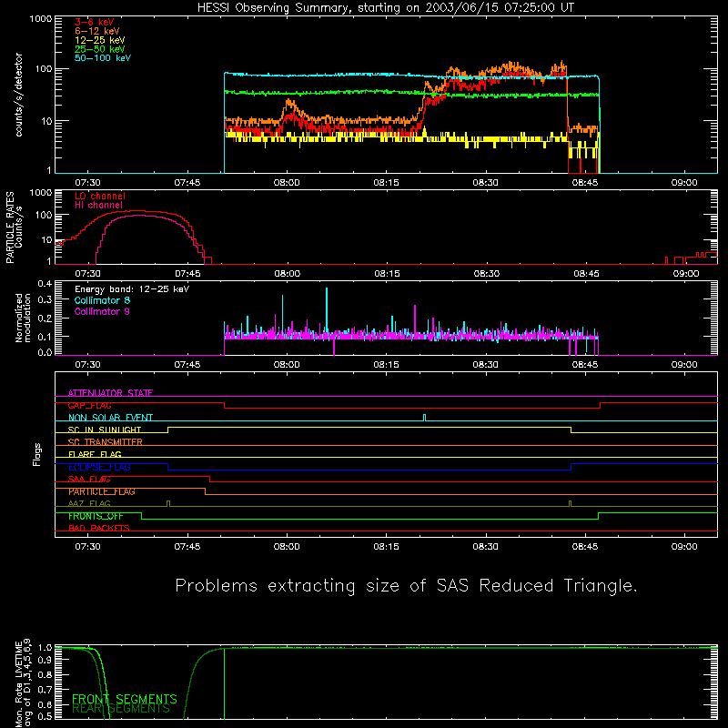Click the Mon. Rate LIVETIME axis label
Image resolution: width=728 pixels, height=728 pixels.
click(23, 684)
